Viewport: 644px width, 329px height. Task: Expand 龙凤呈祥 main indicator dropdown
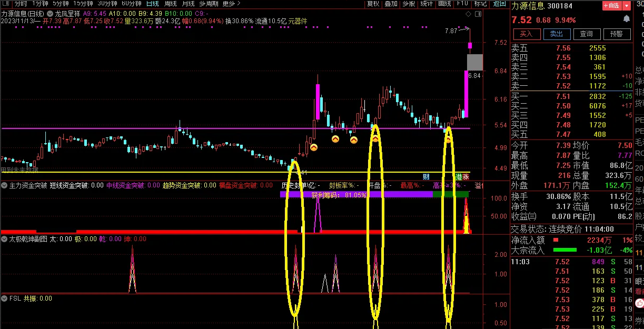[x=50, y=13]
